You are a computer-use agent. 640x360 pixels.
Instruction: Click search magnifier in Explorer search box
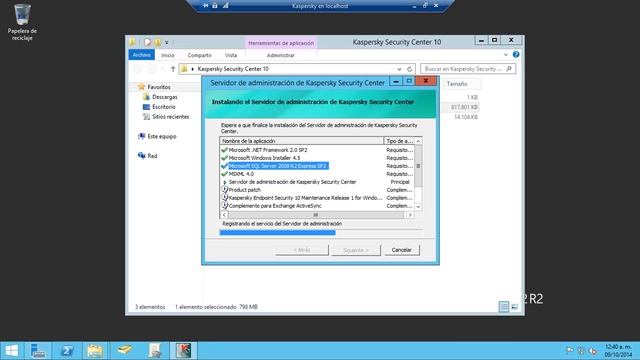509,69
